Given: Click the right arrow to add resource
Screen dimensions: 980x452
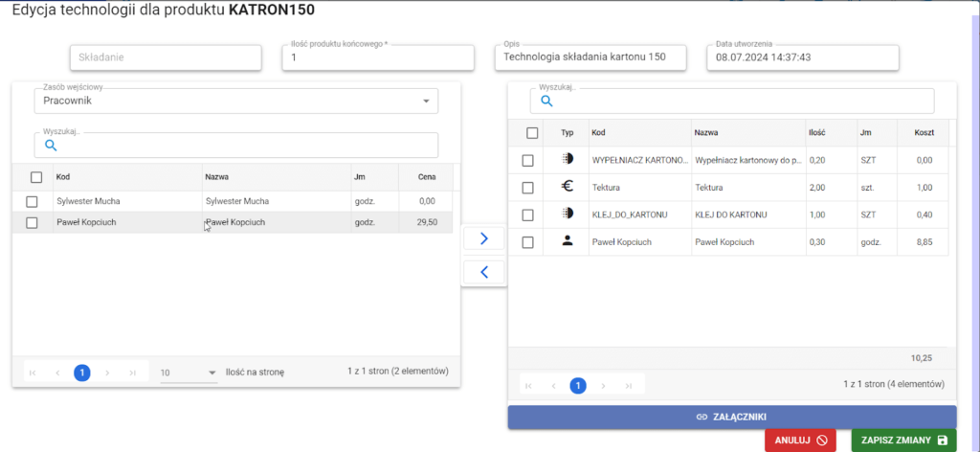Looking at the screenshot, I should [x=484, y=238].
